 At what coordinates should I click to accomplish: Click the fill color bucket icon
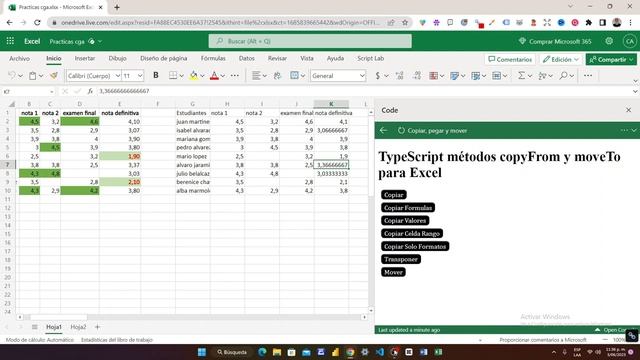point(193,76)
